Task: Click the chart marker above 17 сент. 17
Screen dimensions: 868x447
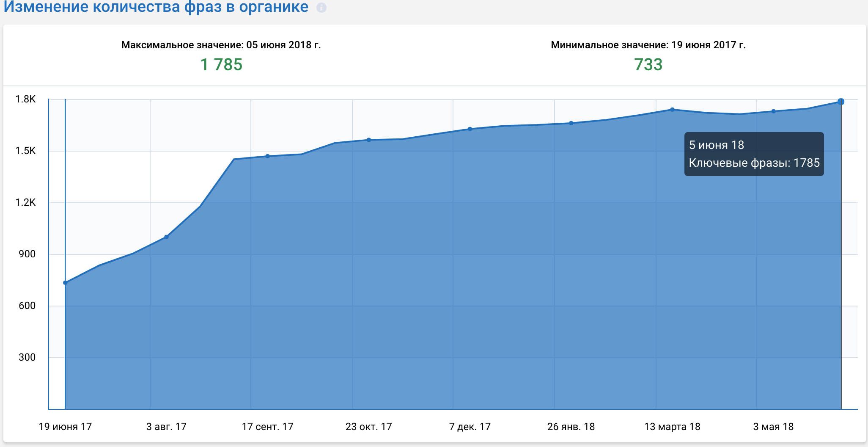Action: point(267,156)
